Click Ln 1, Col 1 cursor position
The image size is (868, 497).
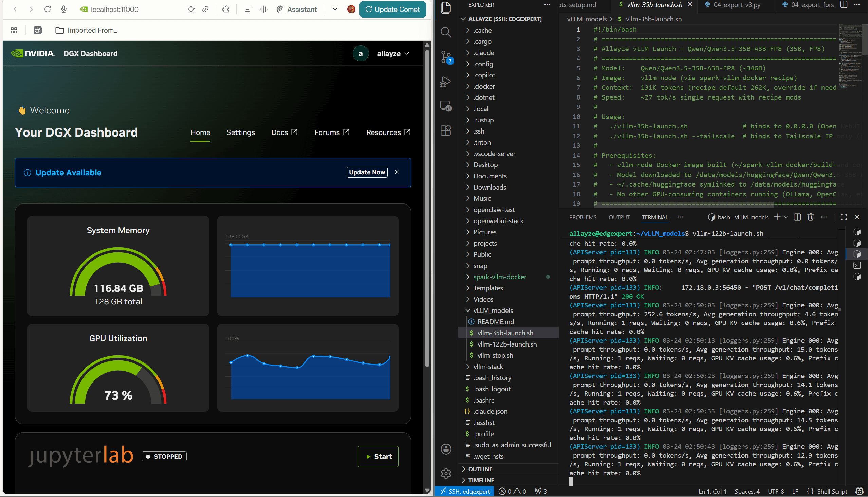point(712,492)
